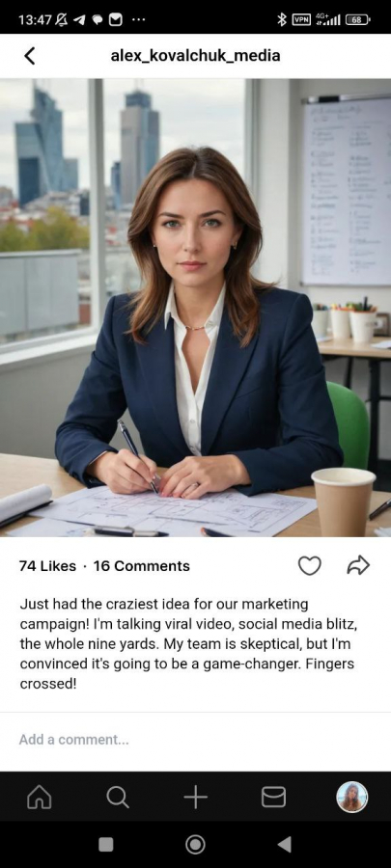Click the Add a comment field
This screenshot has height=868, width=391.
[x=195, y=740]
